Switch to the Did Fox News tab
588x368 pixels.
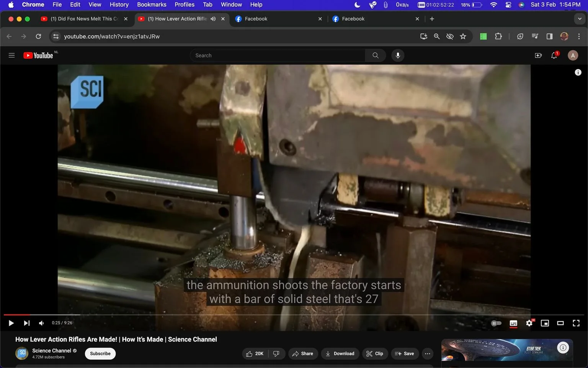pyautogui.click(x=84, y=19)
